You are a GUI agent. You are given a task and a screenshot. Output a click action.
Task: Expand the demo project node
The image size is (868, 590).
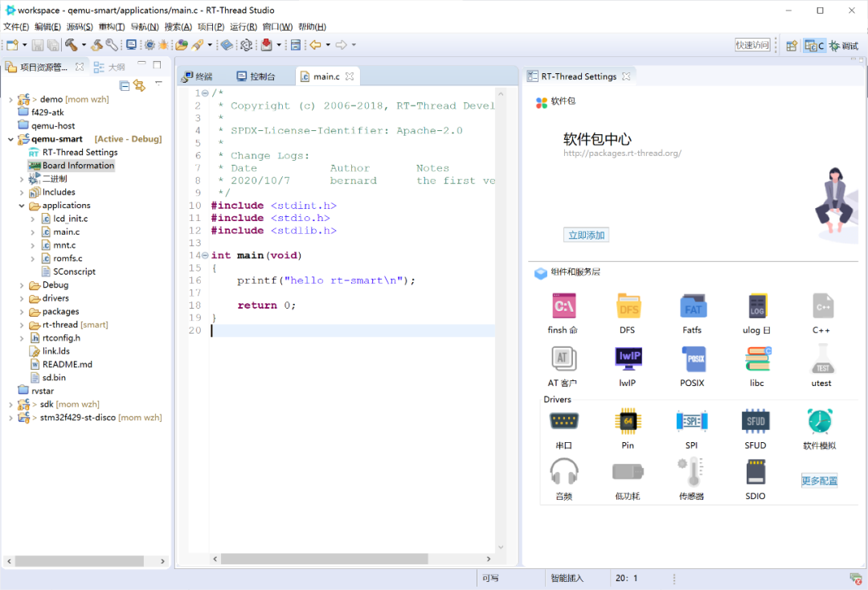pos(10,100)
